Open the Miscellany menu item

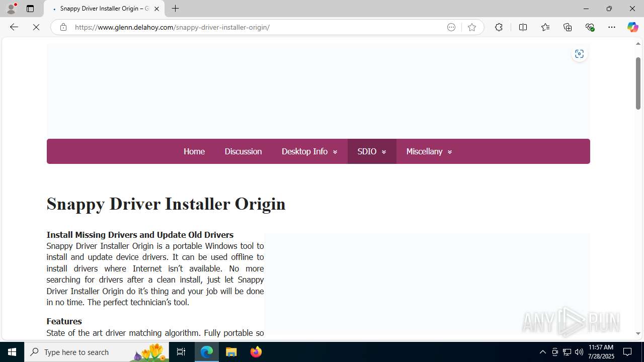click(424, 151)
